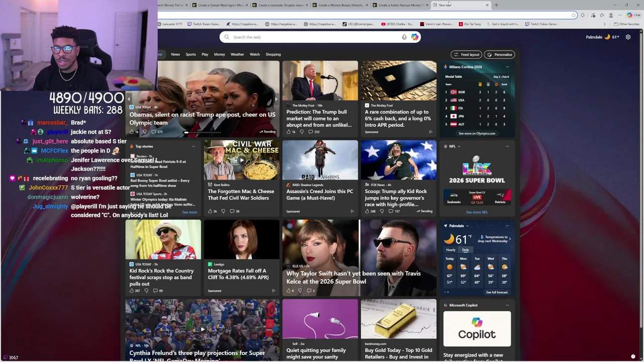
Task: Open Seahawks vs Patriots live score card
Action: click(x=477, y=197)
